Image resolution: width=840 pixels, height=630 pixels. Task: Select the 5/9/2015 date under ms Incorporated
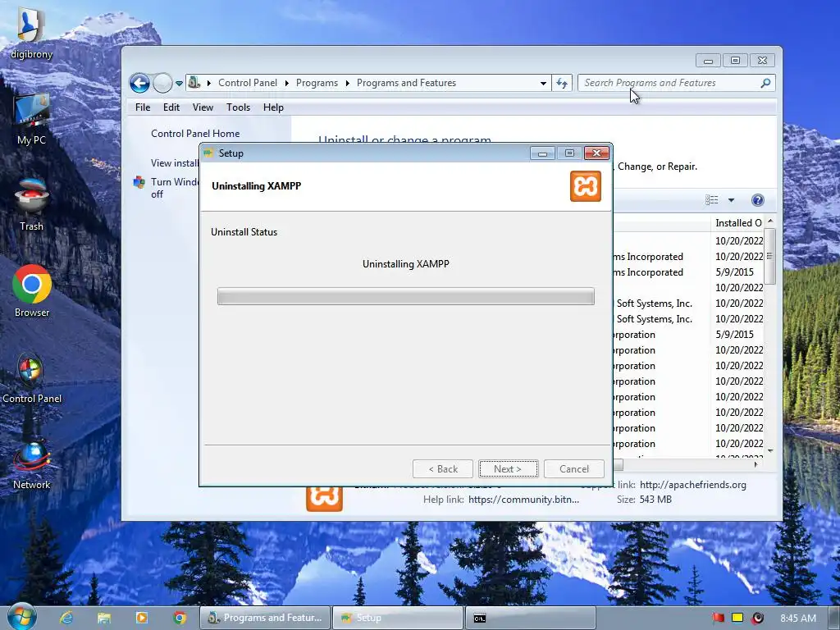pos(734,272)
